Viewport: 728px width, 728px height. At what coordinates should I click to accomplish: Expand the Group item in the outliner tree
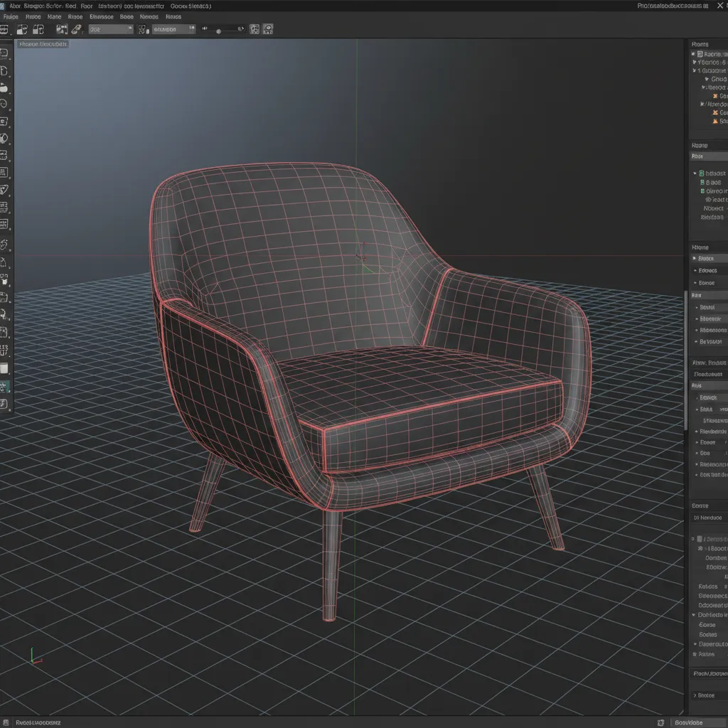click(707, 78)
